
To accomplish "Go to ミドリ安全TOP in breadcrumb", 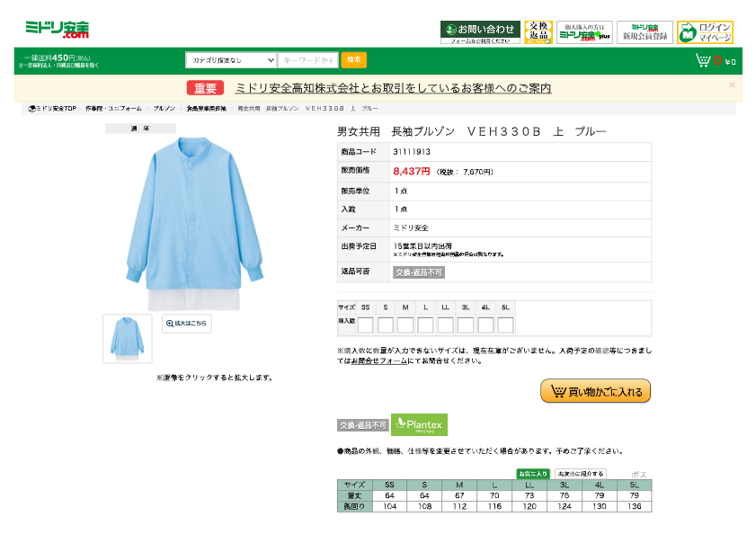I will coord(52,108).
